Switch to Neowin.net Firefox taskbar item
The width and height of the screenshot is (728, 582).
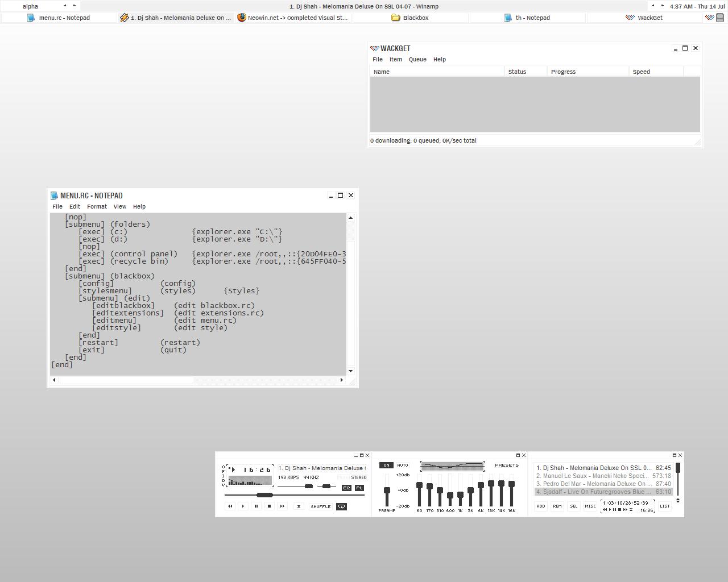point(293,18)
